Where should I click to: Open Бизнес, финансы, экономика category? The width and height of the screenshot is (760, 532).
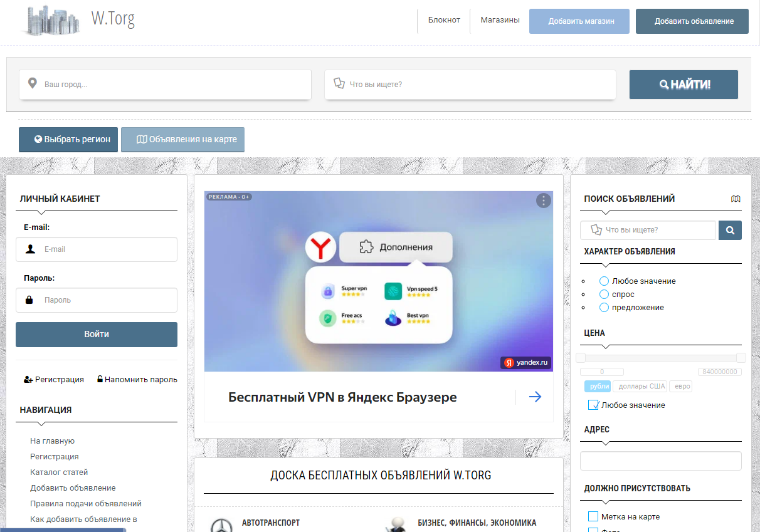click(477, 523)
